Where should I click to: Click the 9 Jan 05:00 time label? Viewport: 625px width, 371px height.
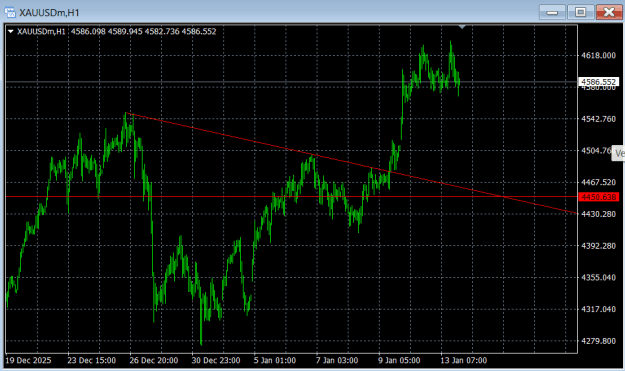pyautogui.click(x=399, y=360)
